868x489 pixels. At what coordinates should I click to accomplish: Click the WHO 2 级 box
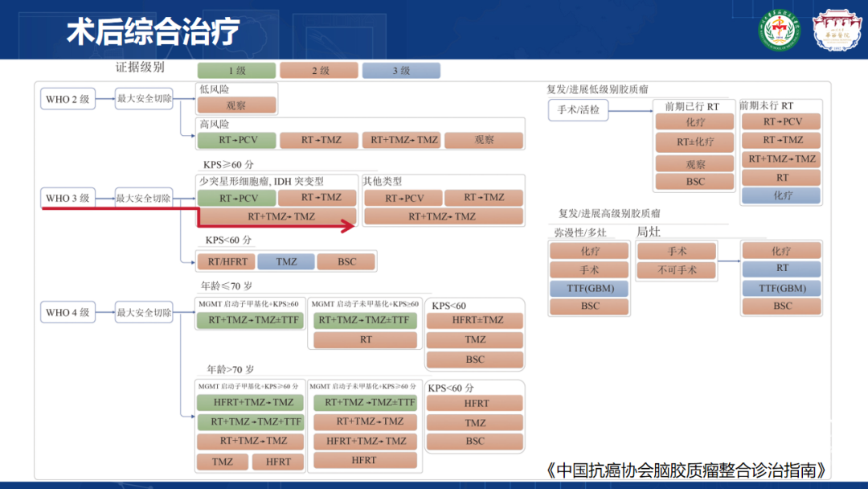pyautogui.click(x=68, y=99)
